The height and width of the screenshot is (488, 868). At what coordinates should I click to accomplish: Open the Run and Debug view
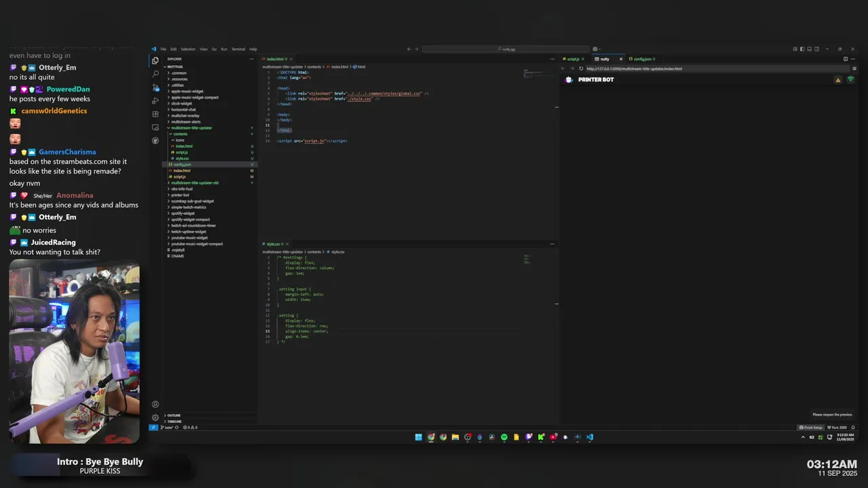click(155, 100)
